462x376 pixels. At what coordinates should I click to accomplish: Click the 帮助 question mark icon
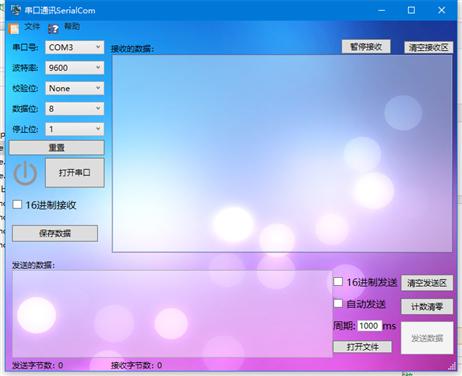pyautogui.click(x=53, y=29)
